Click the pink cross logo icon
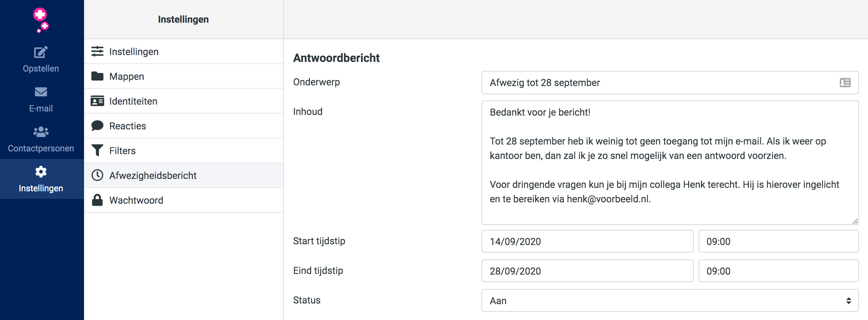The height and width of the screenshot is (320, 868). pyautogui.click(x=41, y=20)
